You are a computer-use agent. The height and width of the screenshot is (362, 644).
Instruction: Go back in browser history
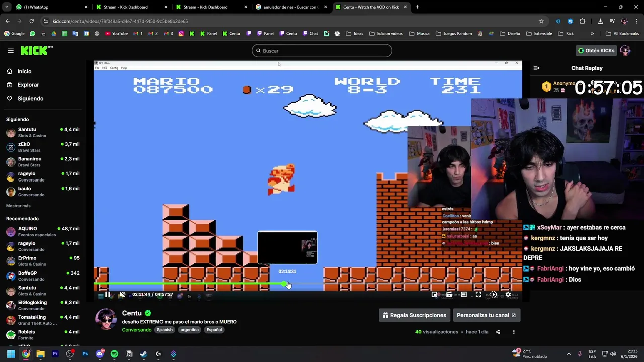pyautogui.click(x=7, y=21)
